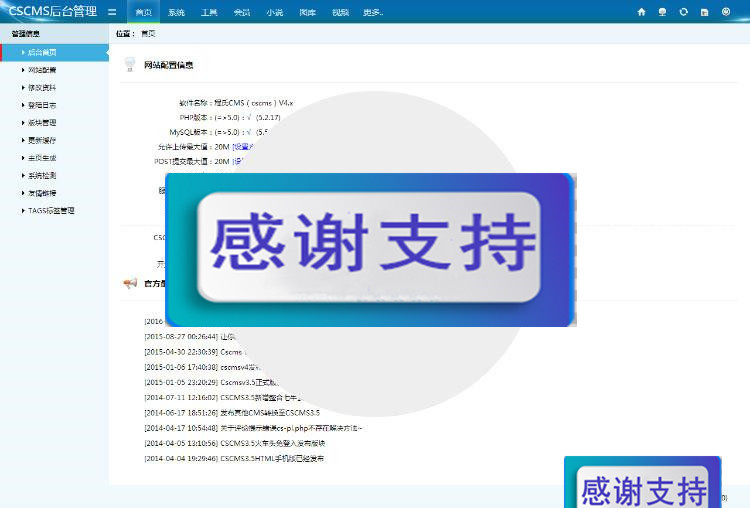Viewport: 750px width, 508px height.
Task: Open the 工具 top navigation tab
Action: 209,12
